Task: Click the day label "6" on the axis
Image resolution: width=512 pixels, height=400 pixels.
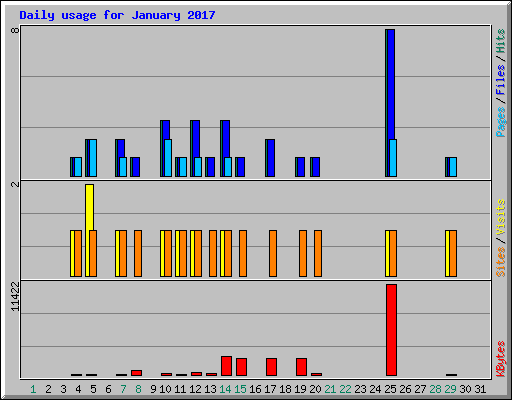Action: click(x=108, y=389)
